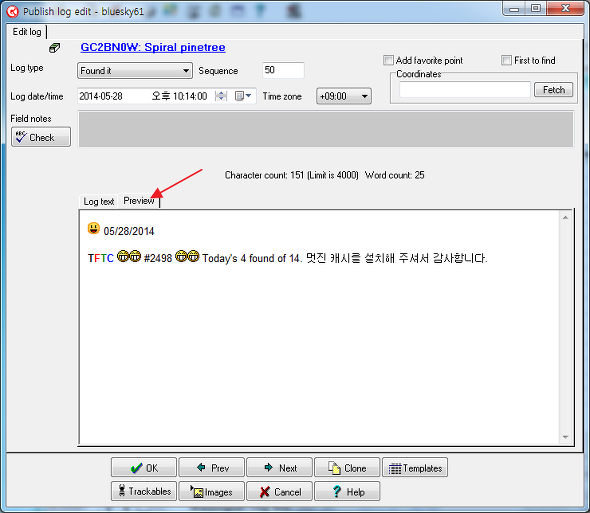Click the gray Field notes area
590x513 pixels.
(326, 129)
